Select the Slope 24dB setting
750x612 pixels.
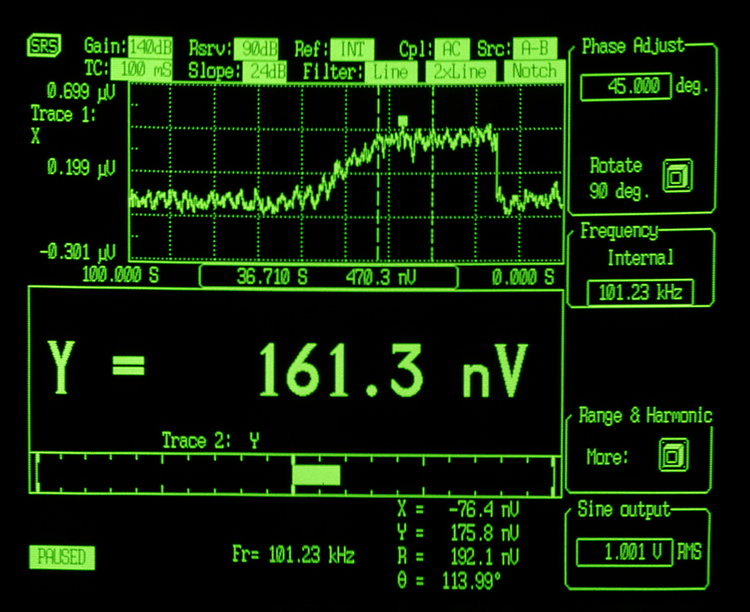265,71
